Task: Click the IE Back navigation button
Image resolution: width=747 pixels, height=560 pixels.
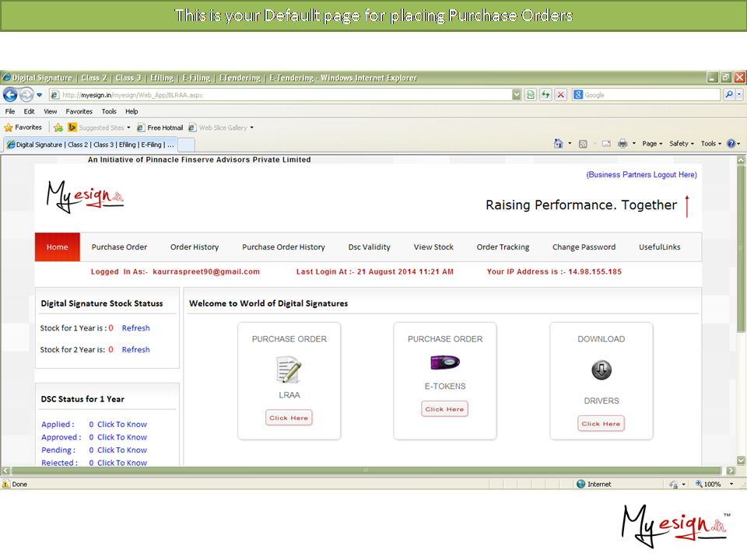Action: coord(10,95)
